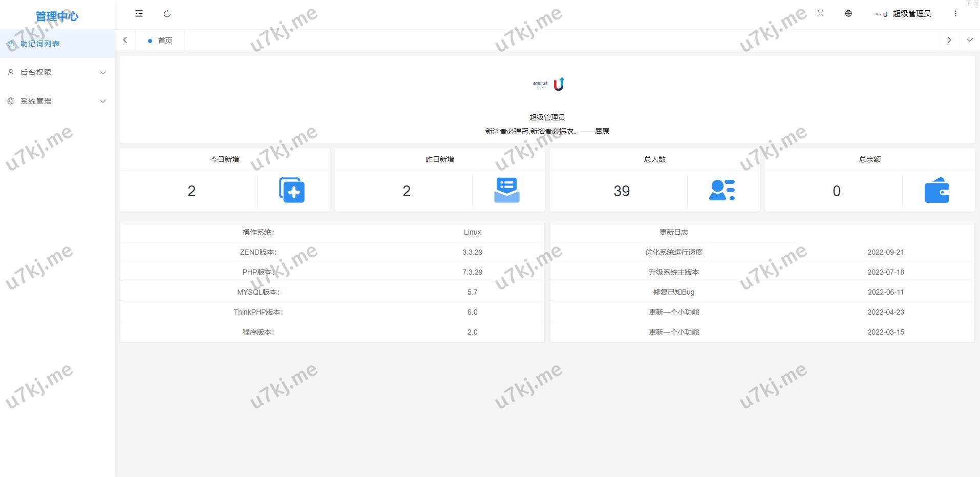The width and height of the screenshot is (980, 477).
Task: Expand the 系统管理 sidebar menu
Action: point(57,101)
